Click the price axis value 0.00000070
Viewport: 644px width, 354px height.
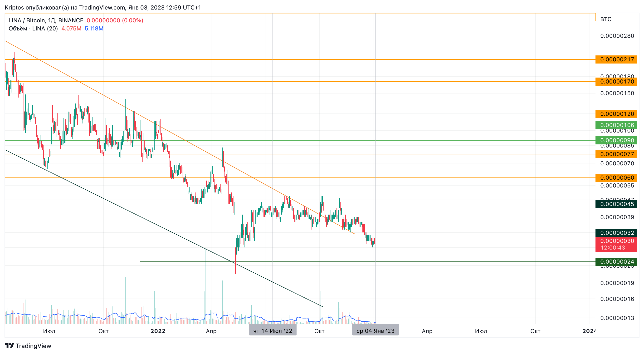(x=617, y=164)
